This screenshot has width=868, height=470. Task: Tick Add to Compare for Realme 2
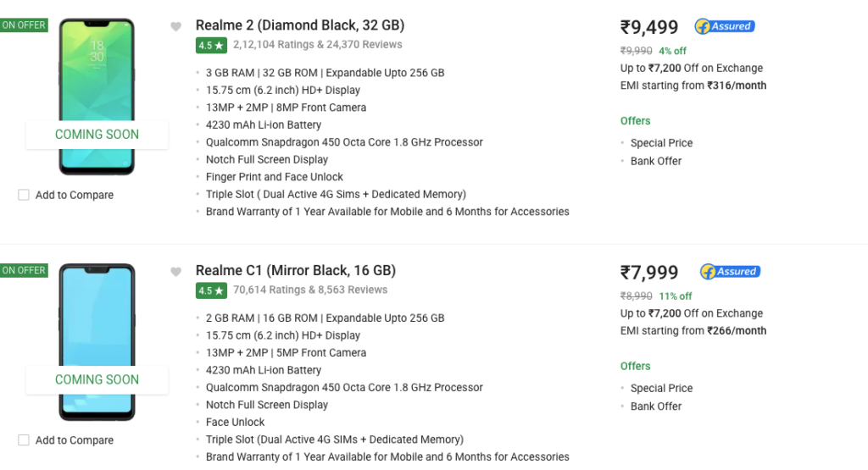(24, 195)
